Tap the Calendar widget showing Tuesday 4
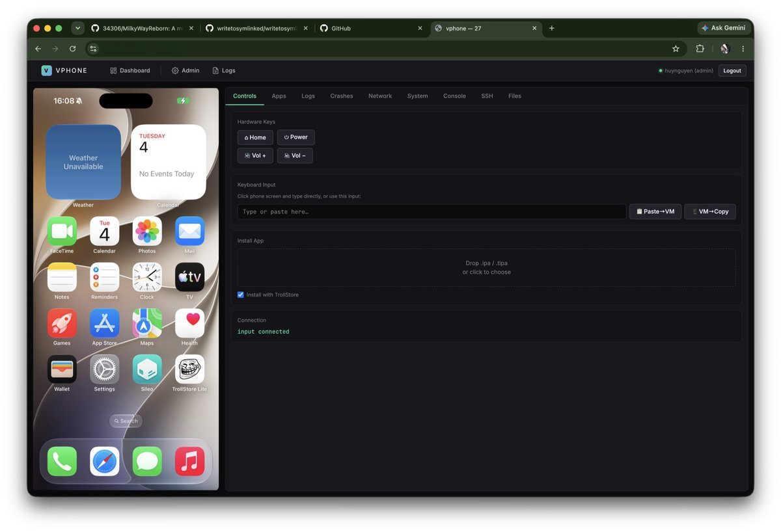This screenshot has height=532, width=781. click(x=169, y=162)
